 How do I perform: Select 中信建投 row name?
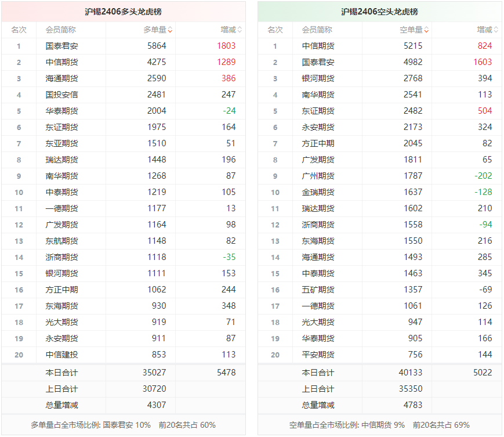coord(61,355)
